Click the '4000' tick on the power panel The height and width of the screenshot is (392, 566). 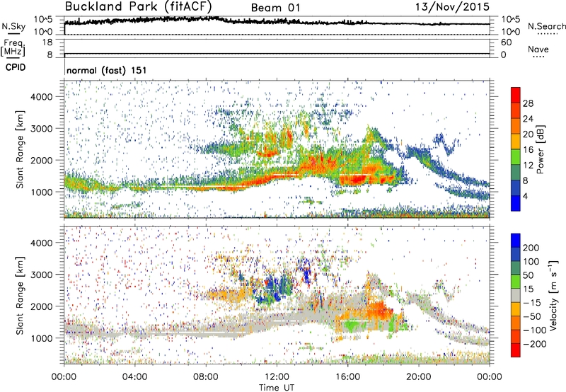coord(42,97)
